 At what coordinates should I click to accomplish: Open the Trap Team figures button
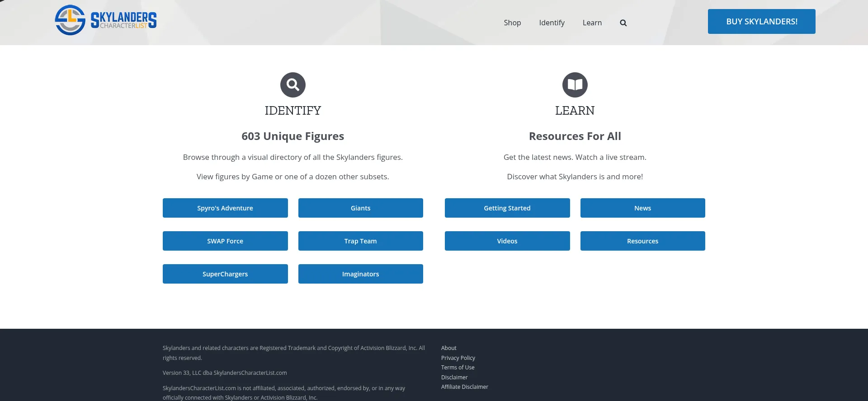click(361, 241)
